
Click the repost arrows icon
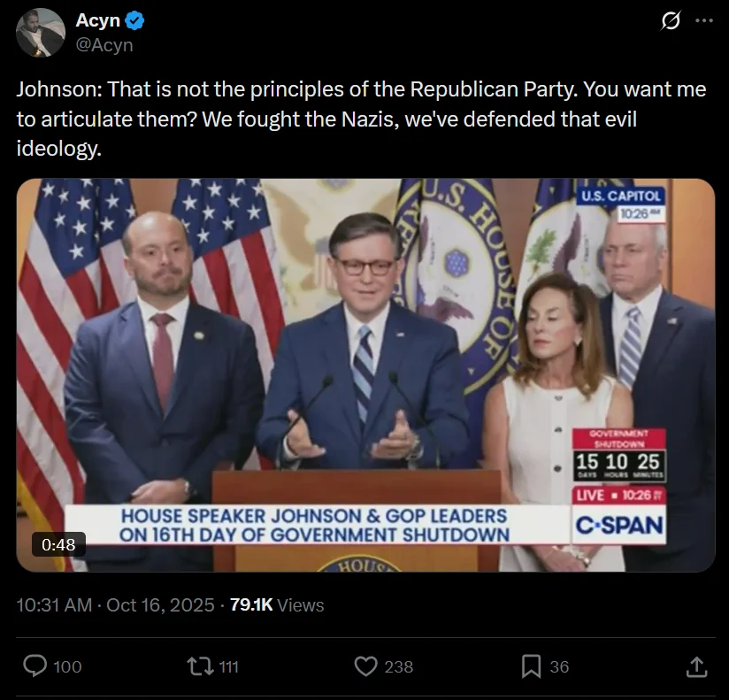200,665
